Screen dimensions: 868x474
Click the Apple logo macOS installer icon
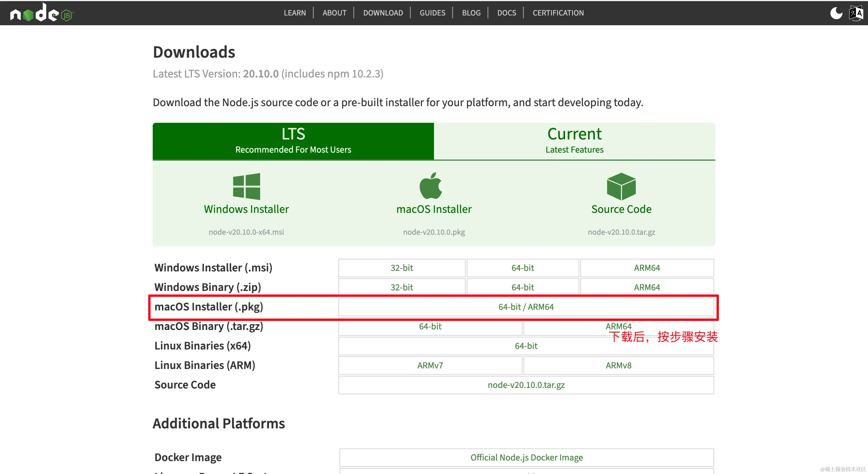[x=431, y=186]
